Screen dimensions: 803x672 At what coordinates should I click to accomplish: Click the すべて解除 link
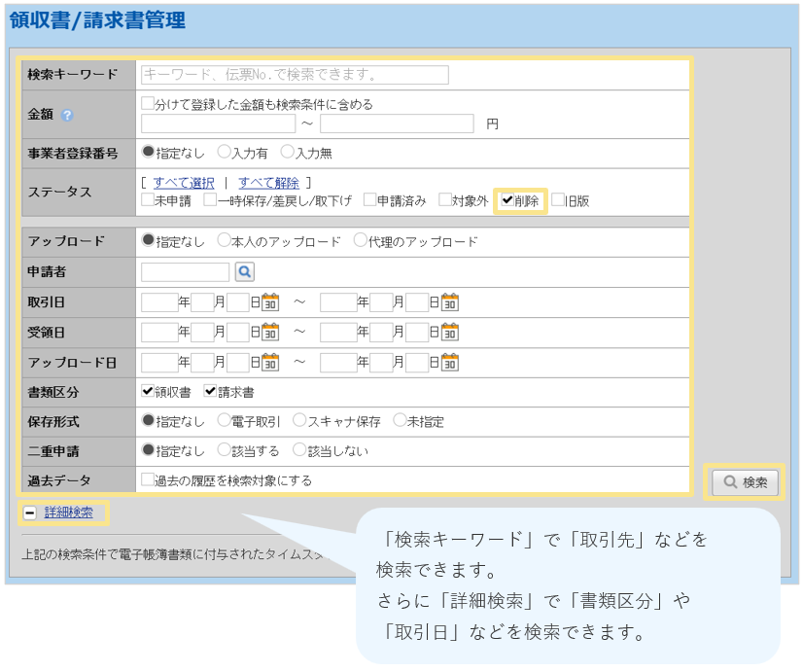[268, 182]
